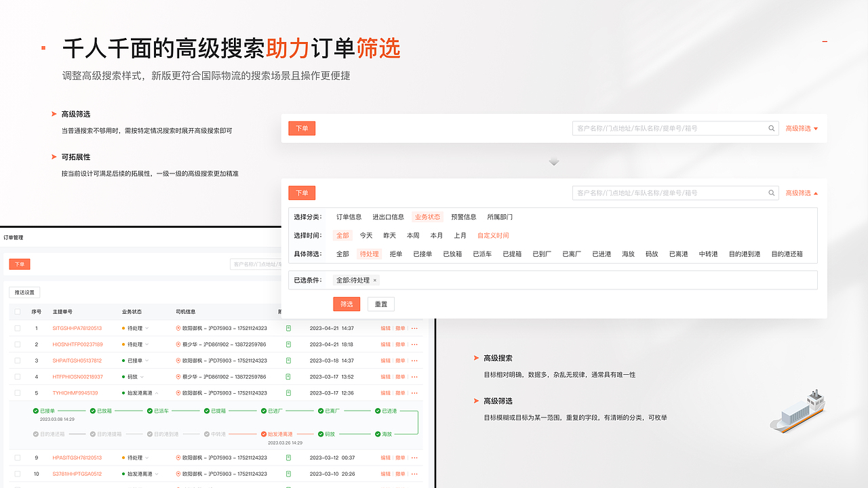This screenshot has height=488, width=868.
Task: Click the ••• more actions icon on row 3
Action: click(414, 361)
